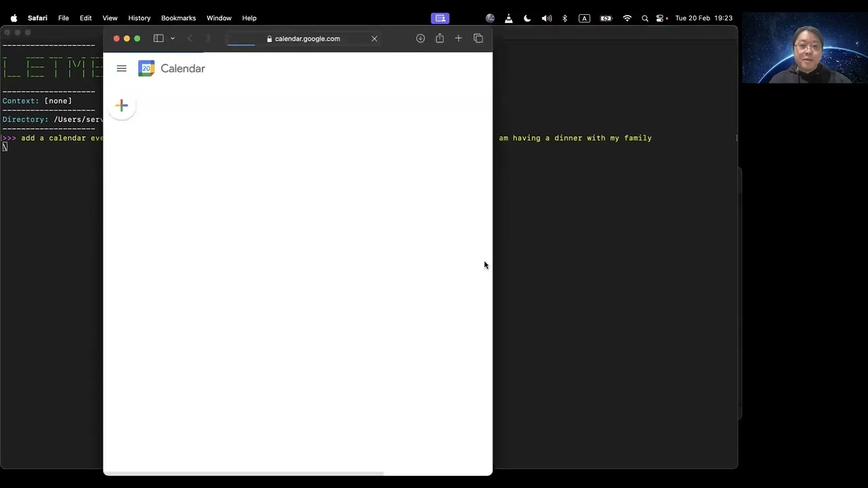
Task: Show the Safari tab overview
Action: (478, 39)
